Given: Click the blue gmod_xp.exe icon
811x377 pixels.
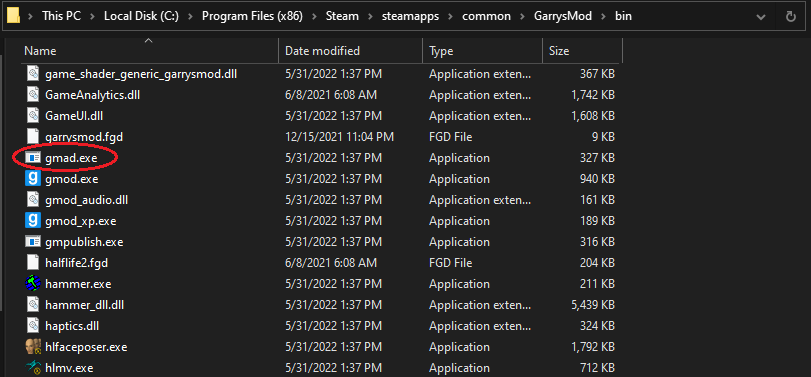Looking at the screenshot, I should point(33,221).
